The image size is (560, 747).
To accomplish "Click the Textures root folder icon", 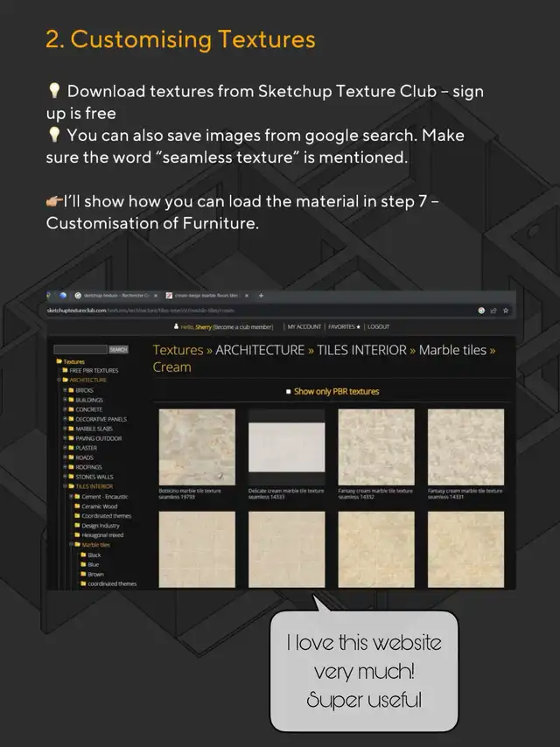I will pyautogui.click(x=59, y=361).
